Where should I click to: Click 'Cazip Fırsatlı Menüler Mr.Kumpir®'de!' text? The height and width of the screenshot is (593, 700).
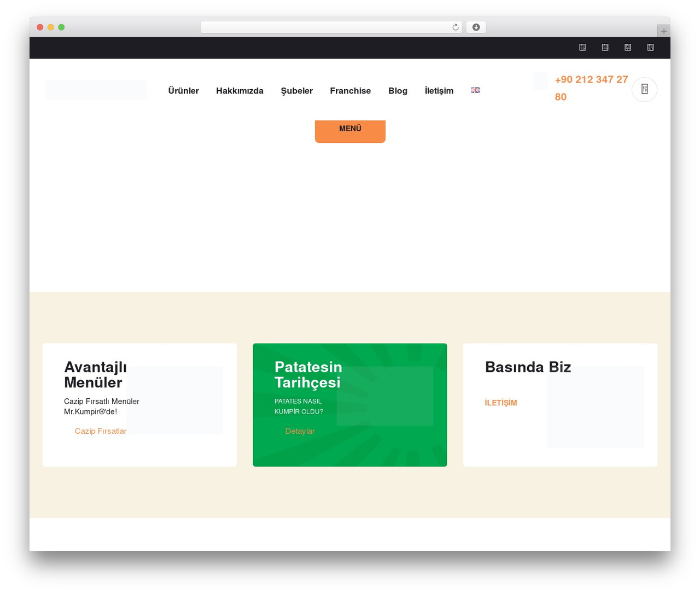tap(102, 406)
